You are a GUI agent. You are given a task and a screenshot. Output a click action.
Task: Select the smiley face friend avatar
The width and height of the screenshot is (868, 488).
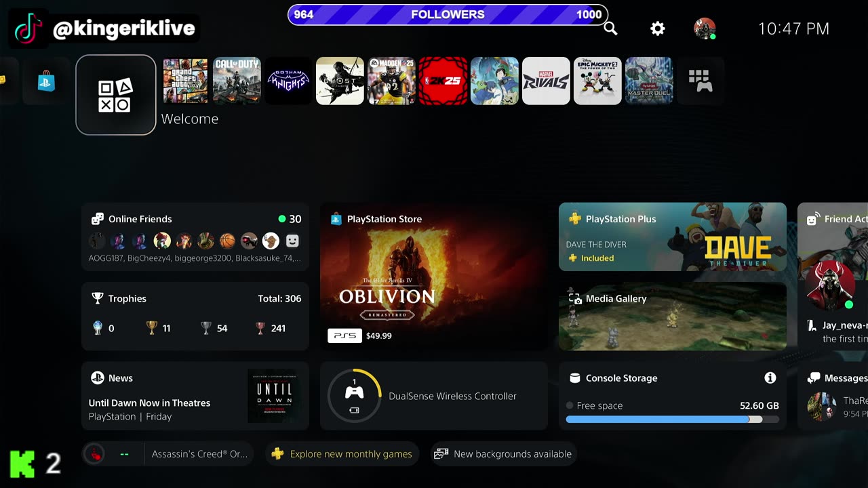pos(292,241)
